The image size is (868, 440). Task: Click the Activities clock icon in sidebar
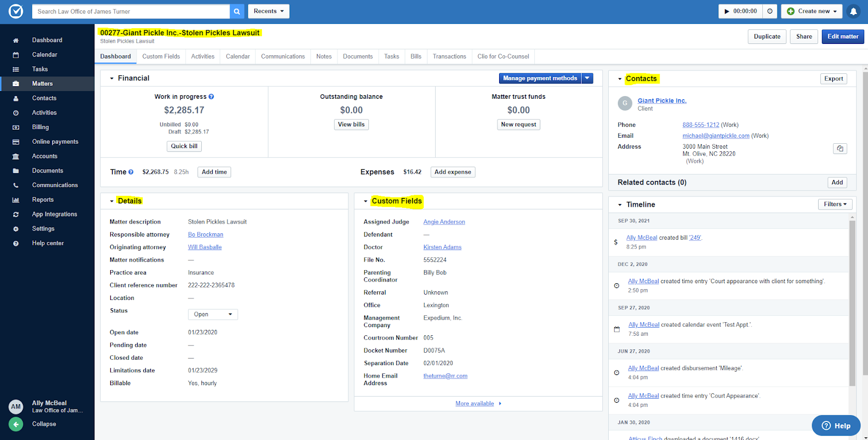coord(16,113)
